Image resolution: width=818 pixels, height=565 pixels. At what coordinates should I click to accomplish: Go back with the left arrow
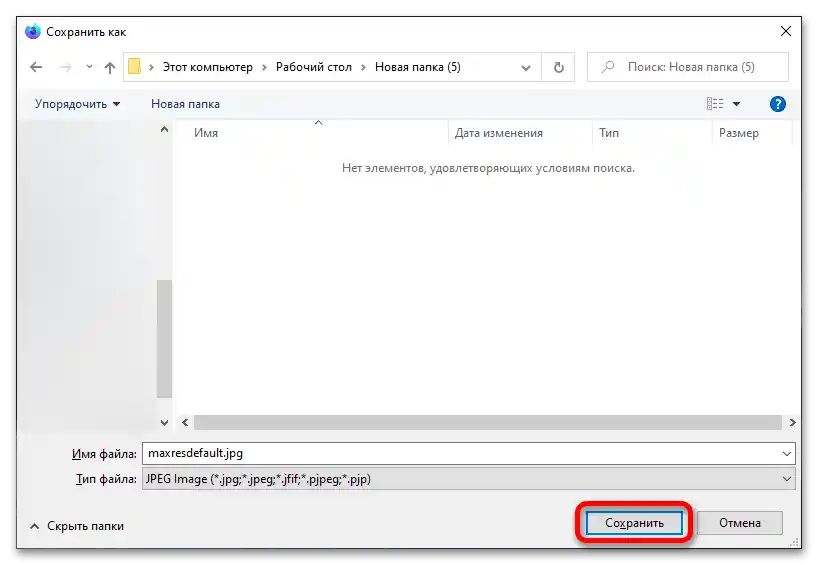click(36, 67)
